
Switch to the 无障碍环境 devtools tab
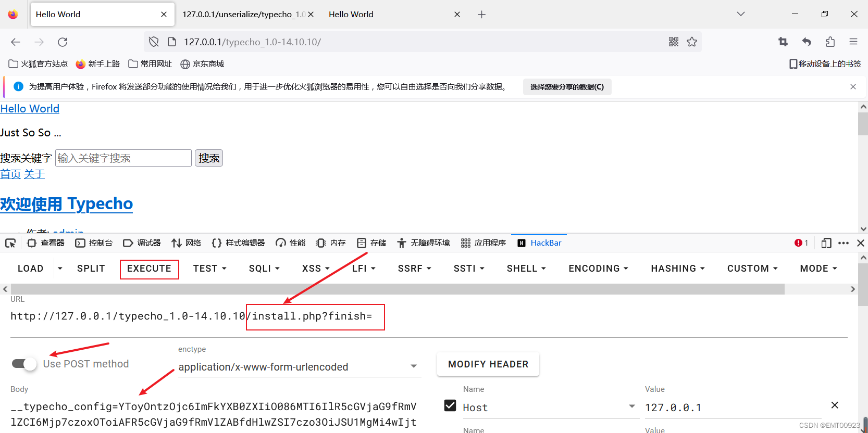tap(423, 243)
